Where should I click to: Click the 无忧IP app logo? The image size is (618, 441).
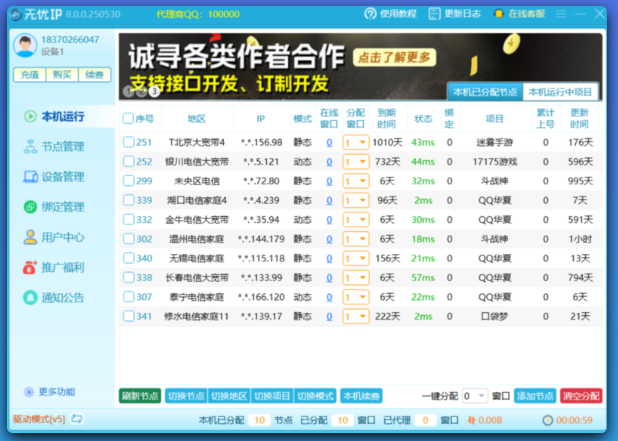tap(16, 15)
